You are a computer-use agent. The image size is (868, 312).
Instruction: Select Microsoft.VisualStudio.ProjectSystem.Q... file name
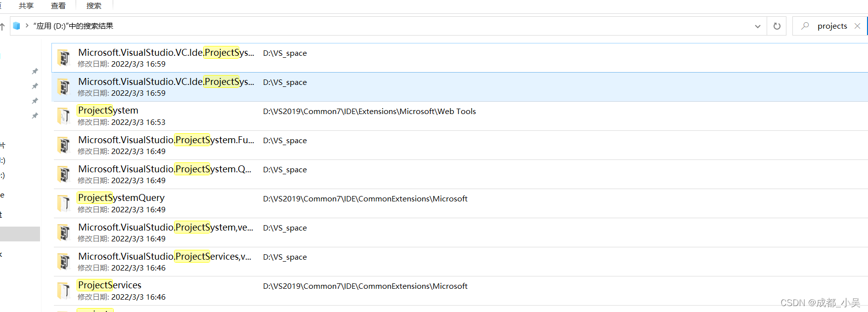click(x=165, y=169)
